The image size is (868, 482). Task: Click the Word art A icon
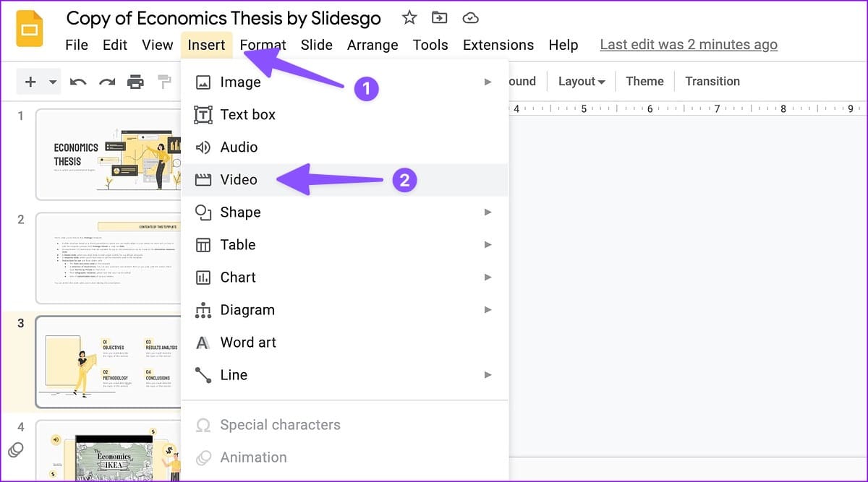(x=203, y=343)
